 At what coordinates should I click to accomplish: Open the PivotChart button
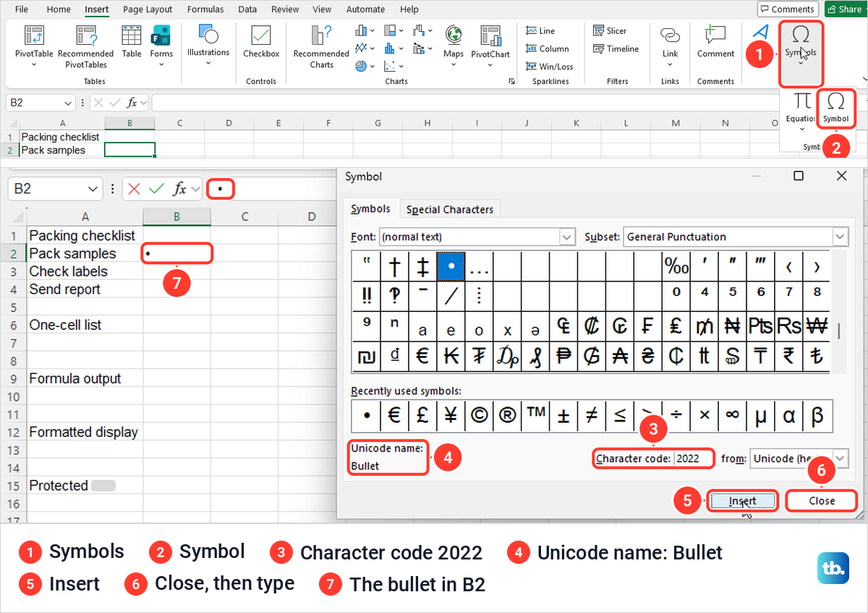[x=490, y=45]
